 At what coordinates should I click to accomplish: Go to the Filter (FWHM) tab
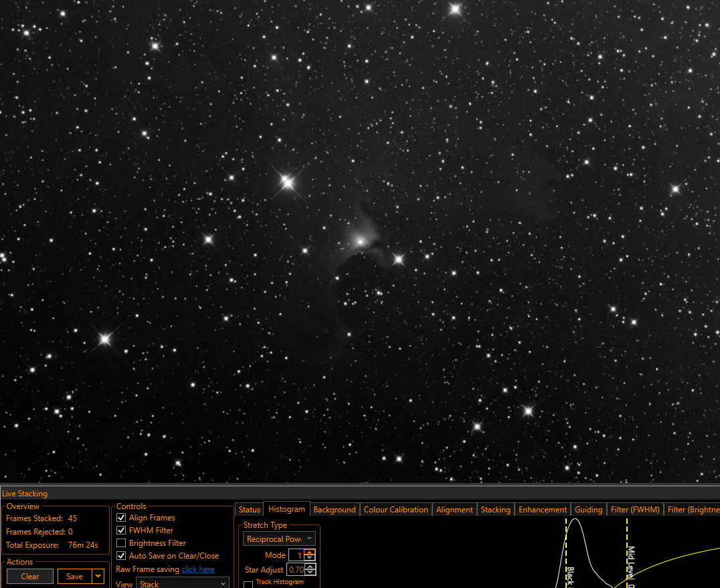click(x=634, y=510)
